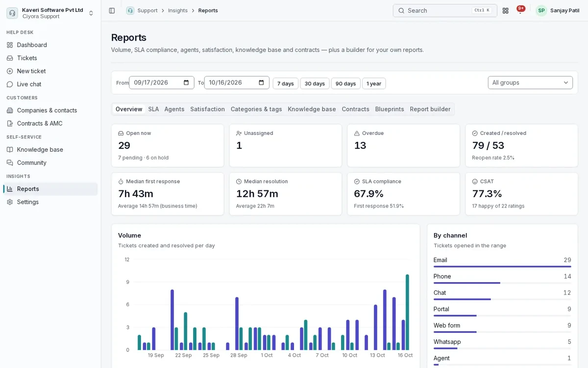Switch to the Agents tab
Image resolution: width=588 pixels, height=368 pixels.
coord(174,109)
